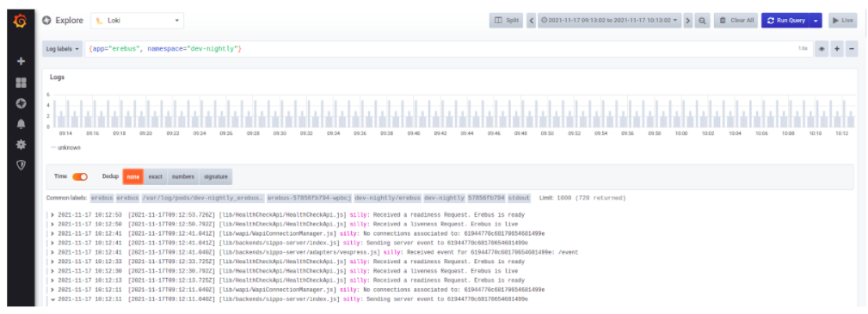Image resolution: width=868 pixels, height=314 pixels.
Task: Collapse the 10:12:11 Sending server event line
Action: pos(52,299)
